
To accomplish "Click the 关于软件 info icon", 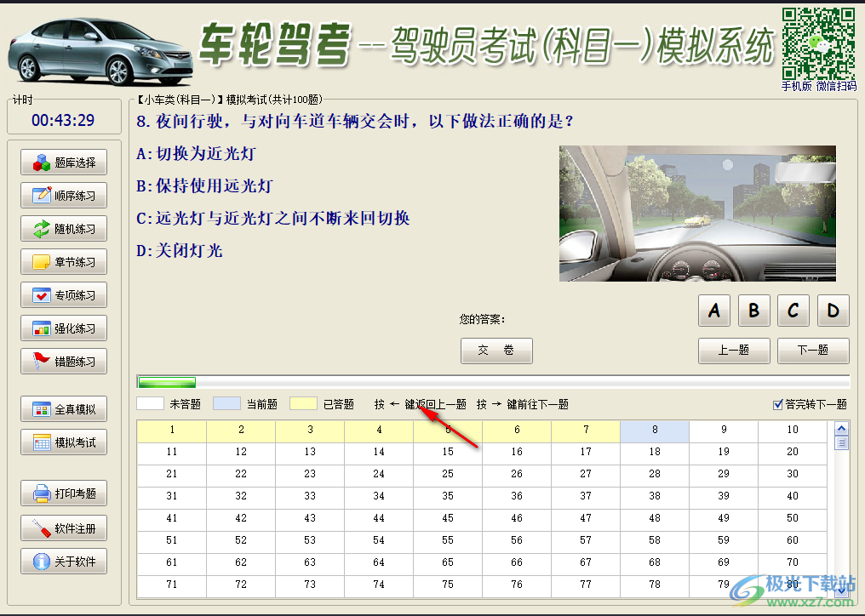I will click(x=42, y=562).
